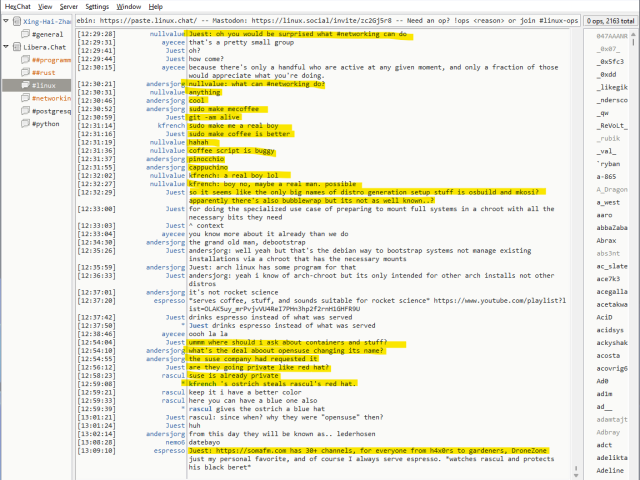Click the Libera.Chat server icon
Viewport: 640px width, 480px height.
[17, 47]
